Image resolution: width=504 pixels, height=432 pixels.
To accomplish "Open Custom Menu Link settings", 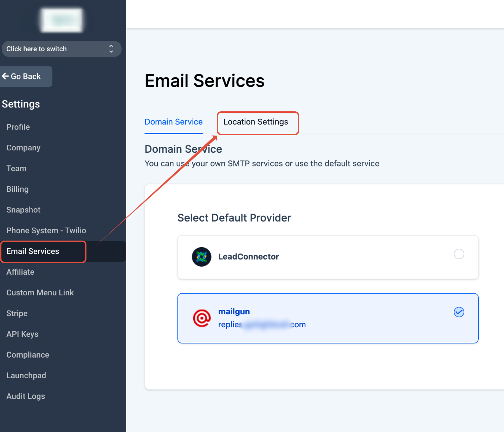I will pos(40,293).
